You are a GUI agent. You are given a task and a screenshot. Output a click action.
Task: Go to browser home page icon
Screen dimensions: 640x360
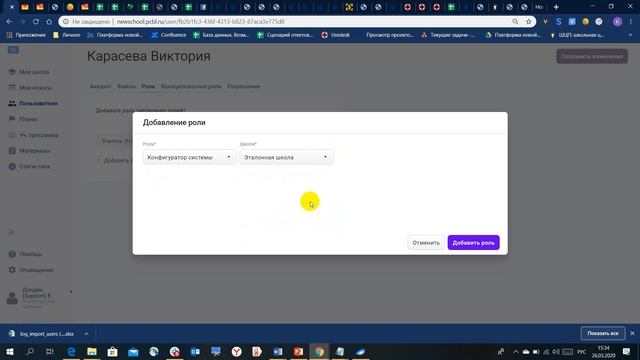(49, 22)
